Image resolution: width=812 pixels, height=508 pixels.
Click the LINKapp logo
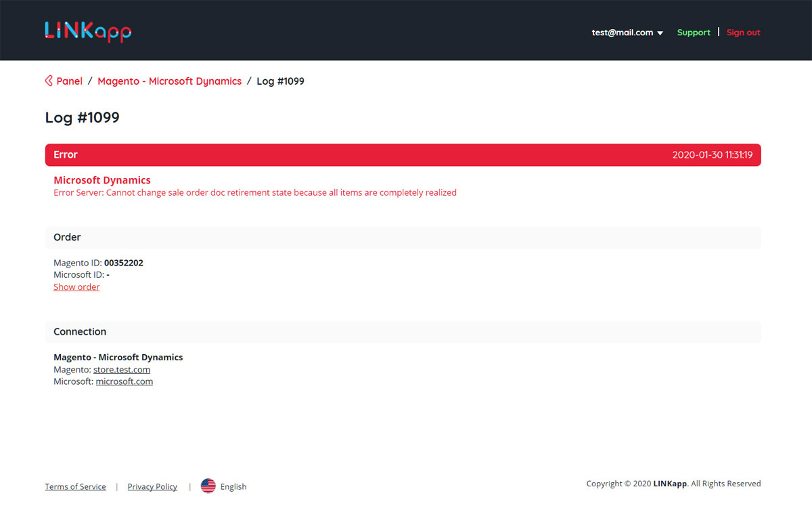click(x=88, y=31)
